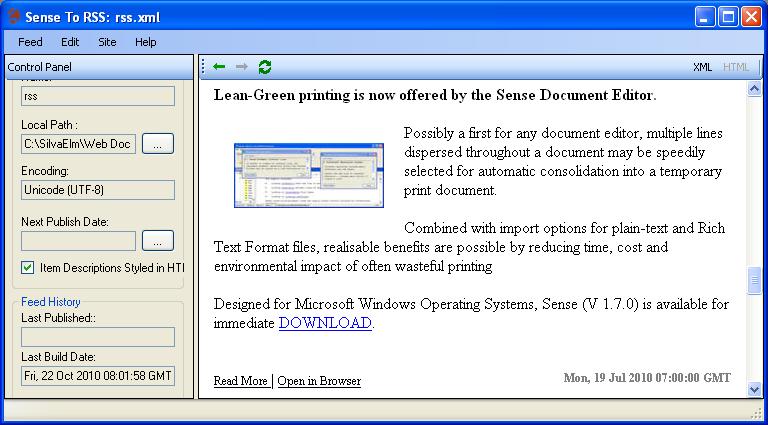Screen dimensions: 768x425
Task: Open the Help menu
Action: (145, 42)
